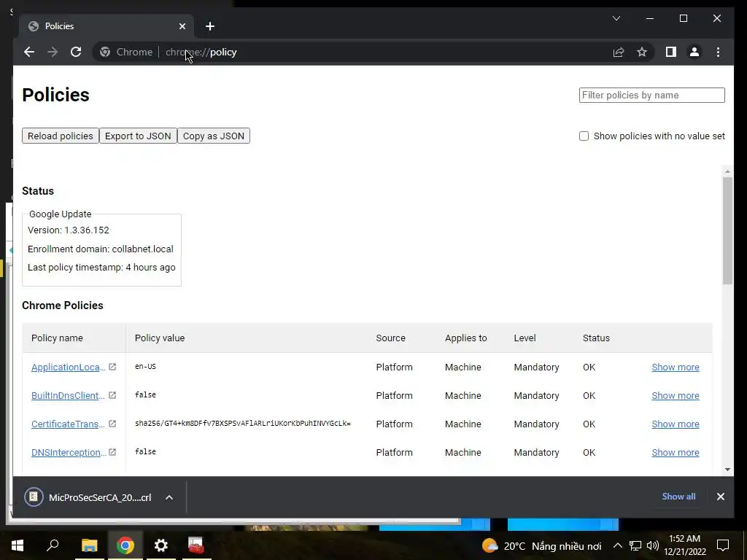Screen dimensions: 747x560
Task: Click external link icon beside BuiltInDnsClient...
Action: [112, 395]
